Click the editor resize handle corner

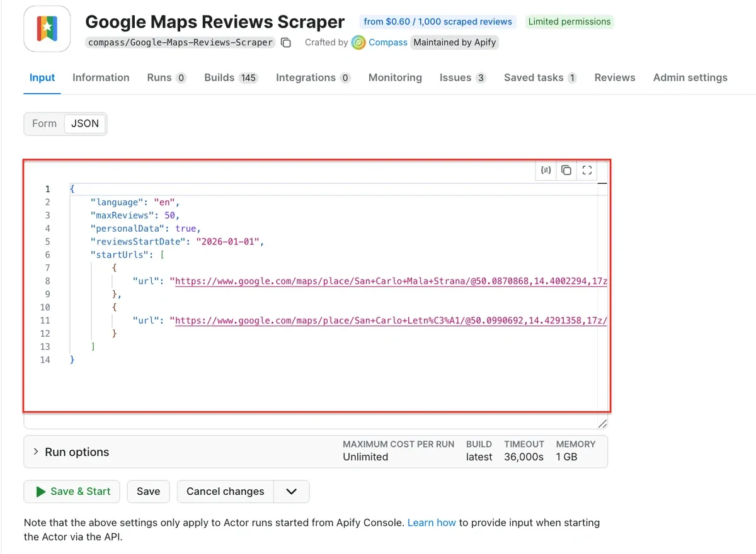point(602,424)
